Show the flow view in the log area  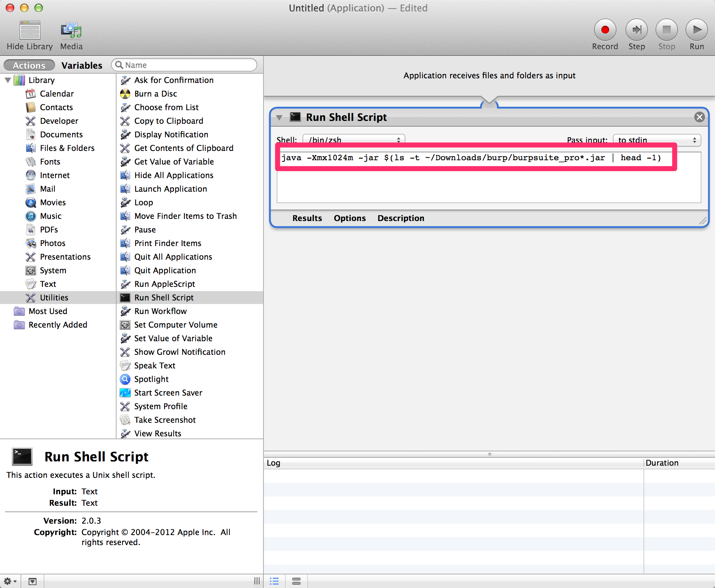coord(296,581)
